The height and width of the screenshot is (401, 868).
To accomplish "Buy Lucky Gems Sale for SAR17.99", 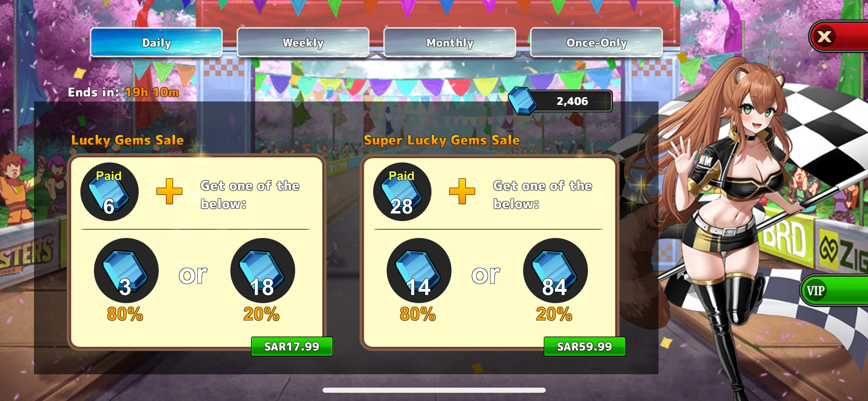I will (292, 347).
